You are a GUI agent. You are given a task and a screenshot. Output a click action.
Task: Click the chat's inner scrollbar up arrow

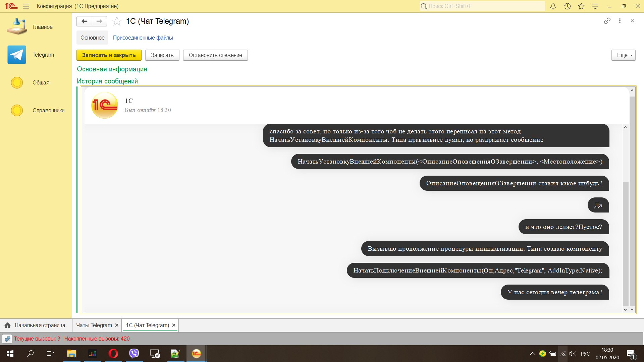click(x=625, y=127)
